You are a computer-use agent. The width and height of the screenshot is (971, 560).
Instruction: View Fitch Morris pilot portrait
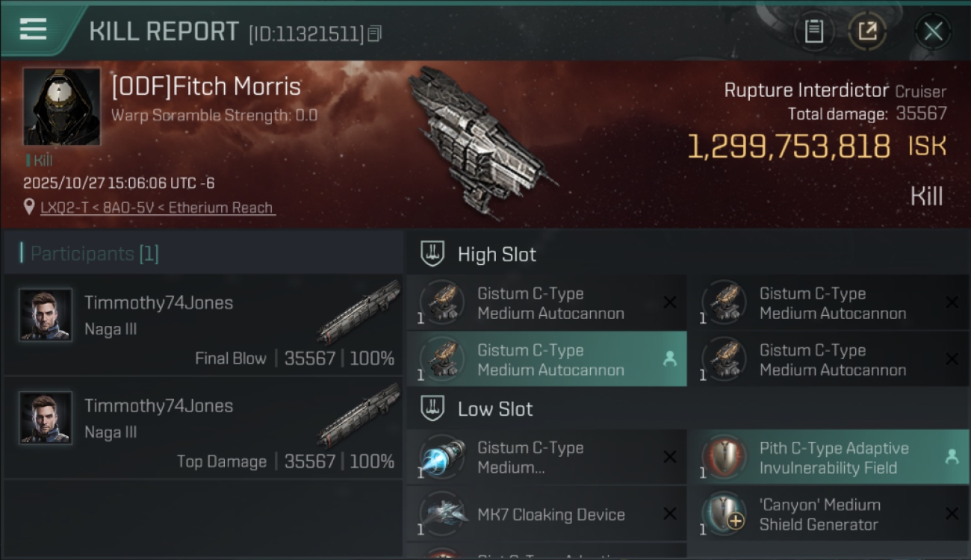(x=61, y=107)
